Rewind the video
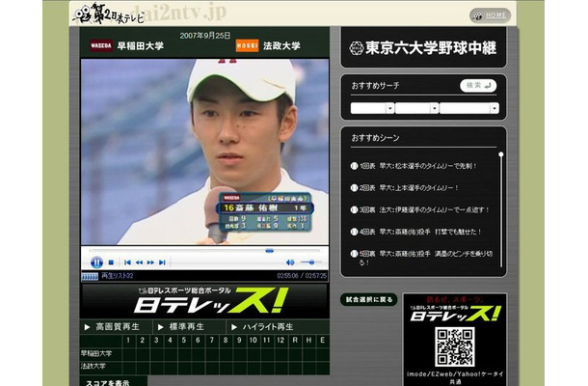The height and width of the screenshot is (386, 588). pos(139,262)
